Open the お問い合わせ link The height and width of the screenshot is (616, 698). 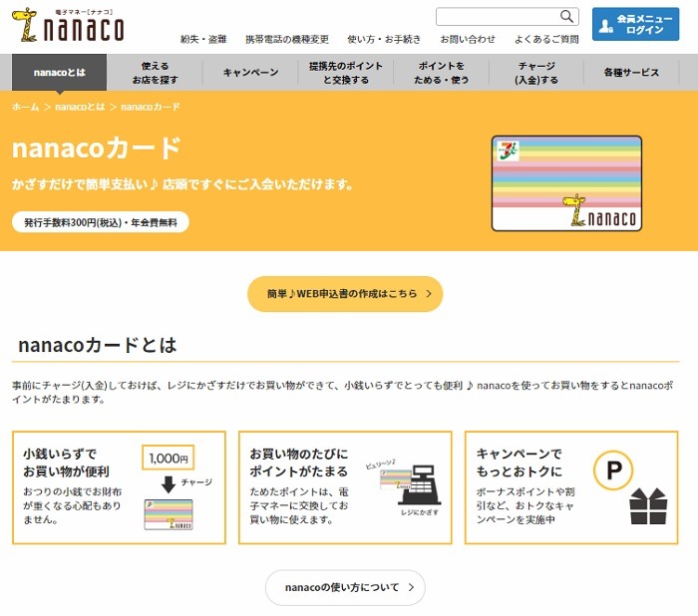click(x=468, y=39)
